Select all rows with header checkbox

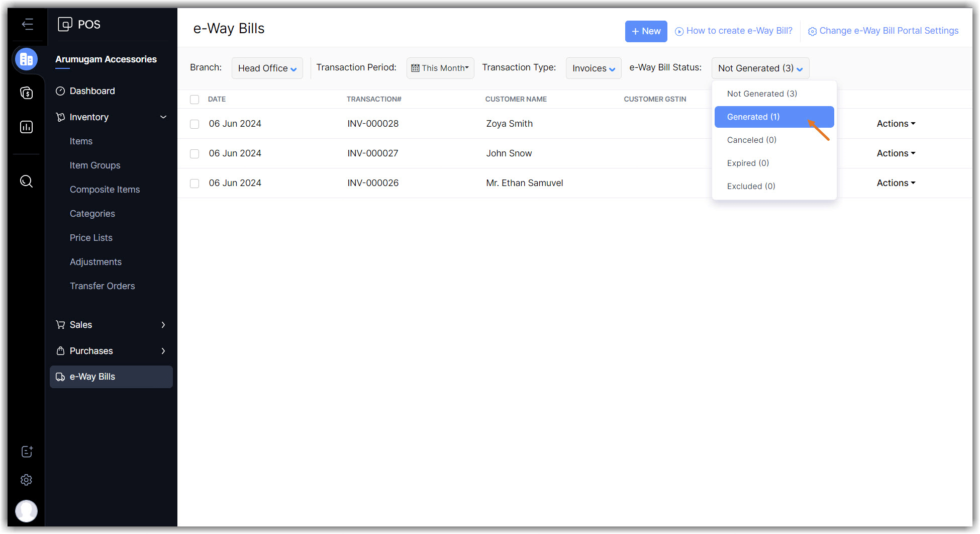click(194, 100)
